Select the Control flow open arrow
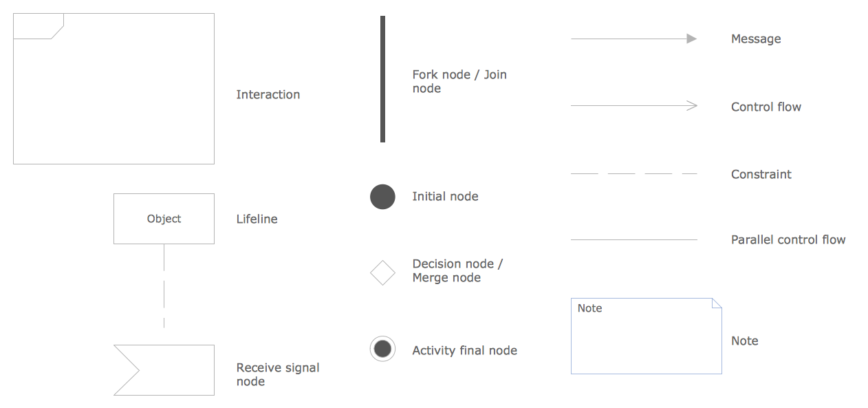868x408 pixels. [x=633, y=106]
